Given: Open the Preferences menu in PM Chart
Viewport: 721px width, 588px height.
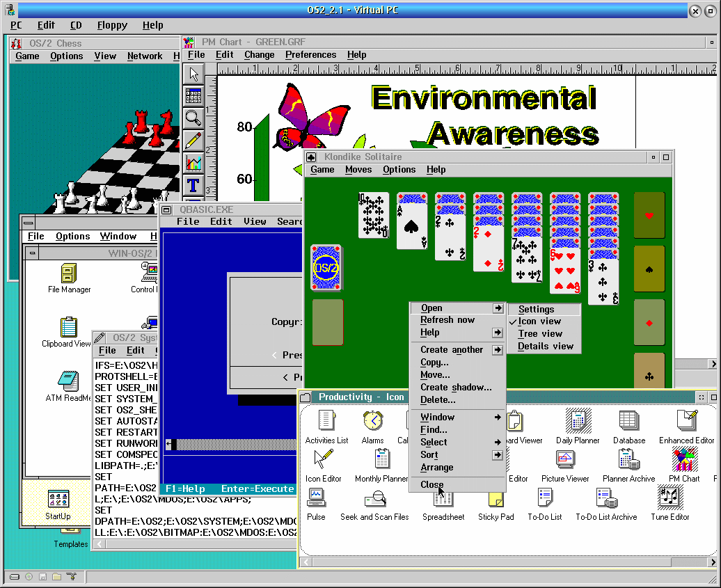Looking at the screenshot, I should click(311, 55).
